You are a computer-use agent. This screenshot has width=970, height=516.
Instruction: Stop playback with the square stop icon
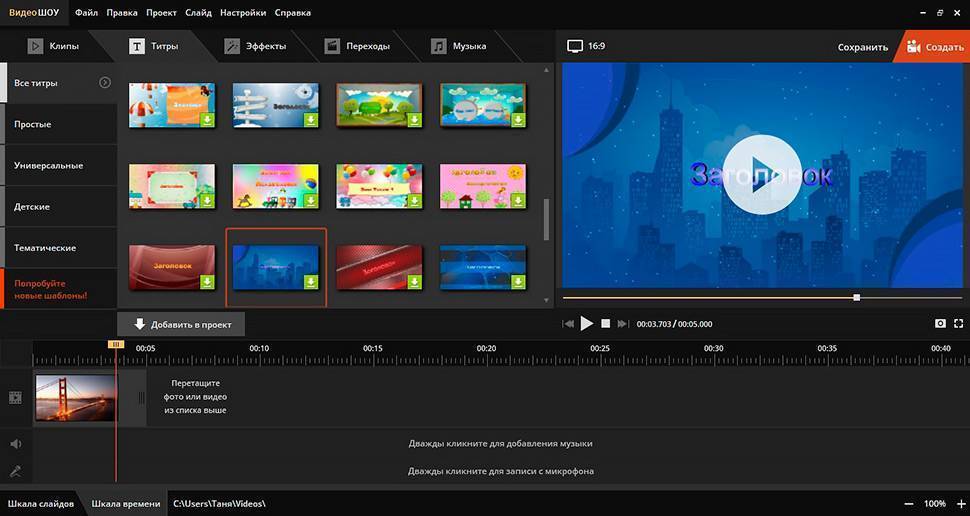tap(605, 324)
